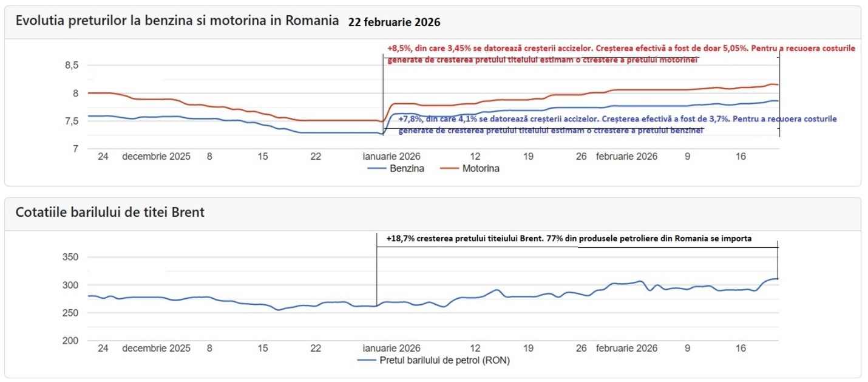Click the +18,7% Brent price annotation

point(569,239)
